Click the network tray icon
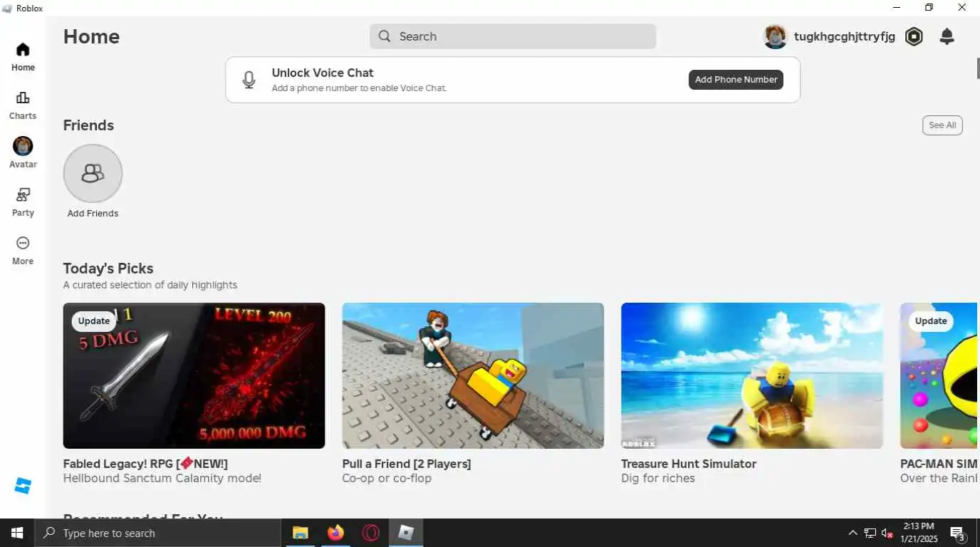Image resolution: width=980 pixels, height=547 pixels. 870,533
